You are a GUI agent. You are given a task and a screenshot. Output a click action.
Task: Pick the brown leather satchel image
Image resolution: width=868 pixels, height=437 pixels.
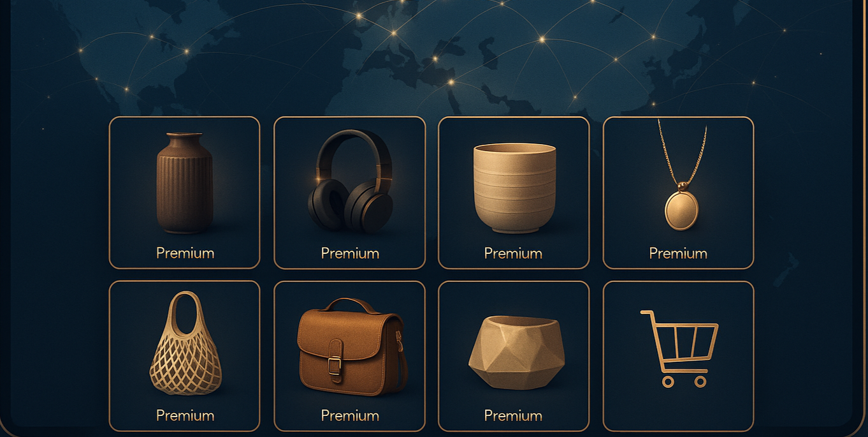pyautogui.click(x=351, y=346)
